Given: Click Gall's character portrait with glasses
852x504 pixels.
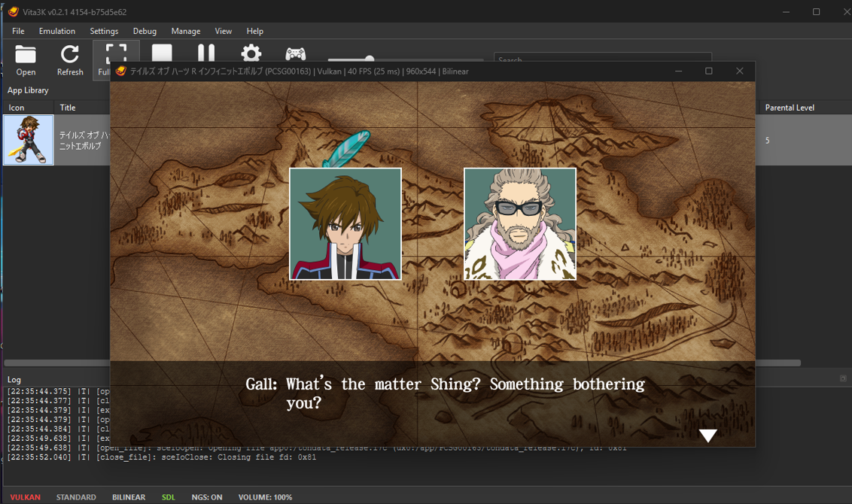Looking at the screenshot, I should (x=520, y=223).
